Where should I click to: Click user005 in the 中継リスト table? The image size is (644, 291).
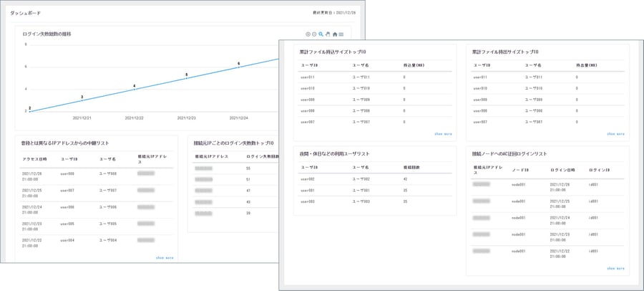[67, 224]
